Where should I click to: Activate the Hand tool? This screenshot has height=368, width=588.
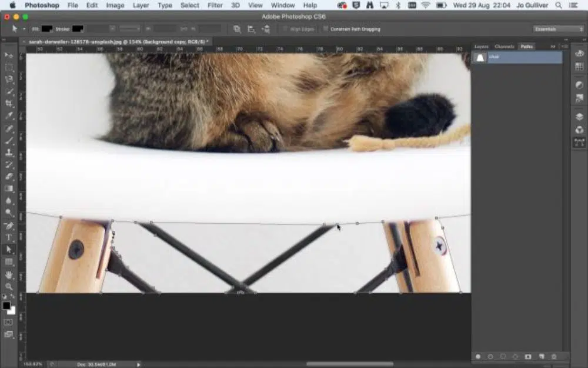(9, 274)
